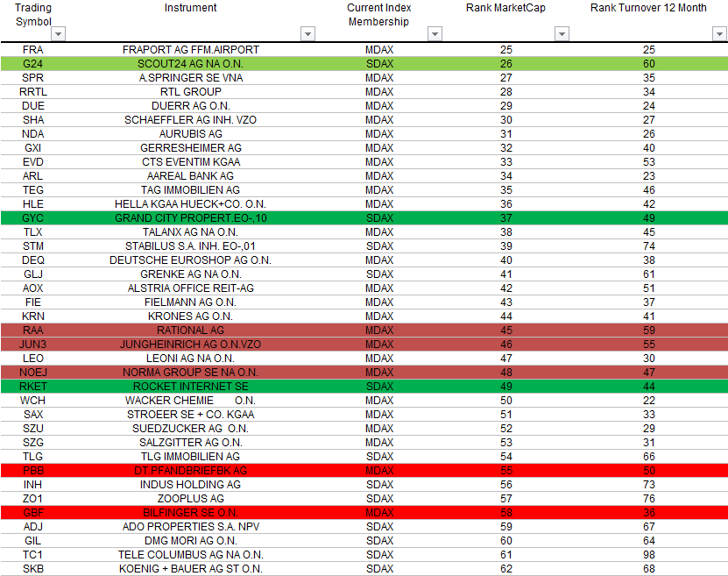
Task: Open the Instrument column filter dropdown
Action: point(307,34)
